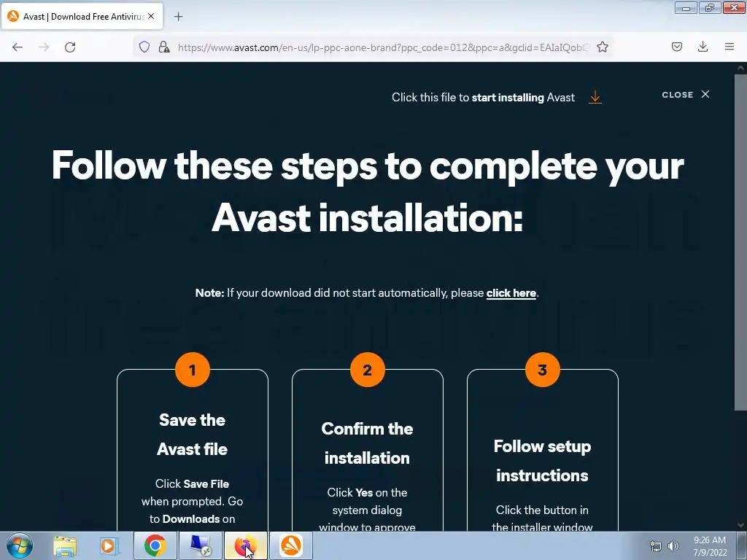Click 'Click this file to start installing Avast'
This screenshot has width=747, height=560.
483,97
